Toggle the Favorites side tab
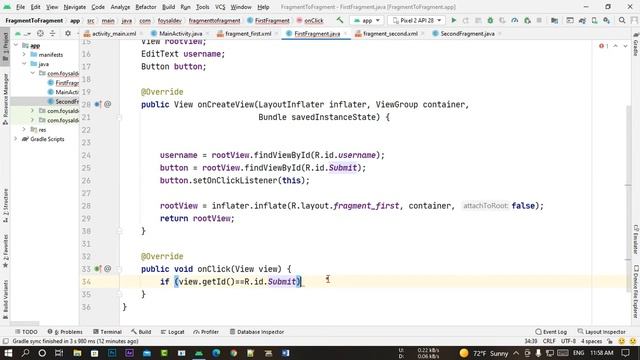The width and height of the screenshot is (640, 360). point(5,251)
